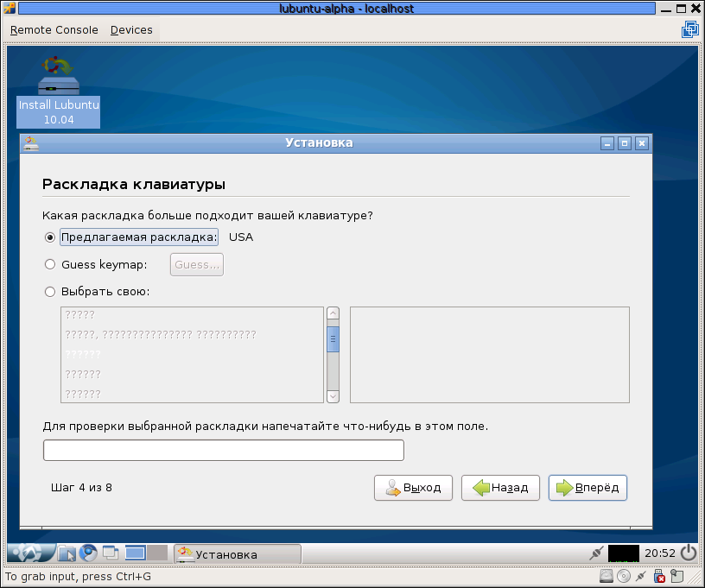
Task: Click the power button in the taskbar
Action: pyautogui.click(x=688, y=553)
